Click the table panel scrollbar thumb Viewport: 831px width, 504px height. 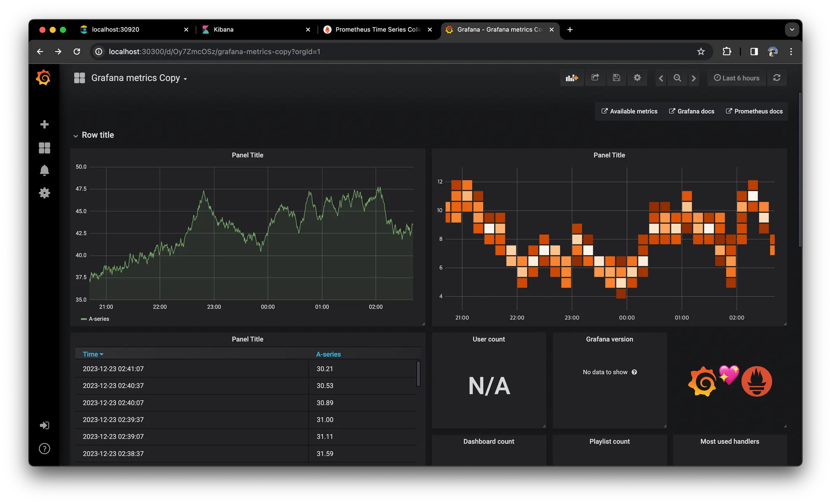[x=418, y=373]
